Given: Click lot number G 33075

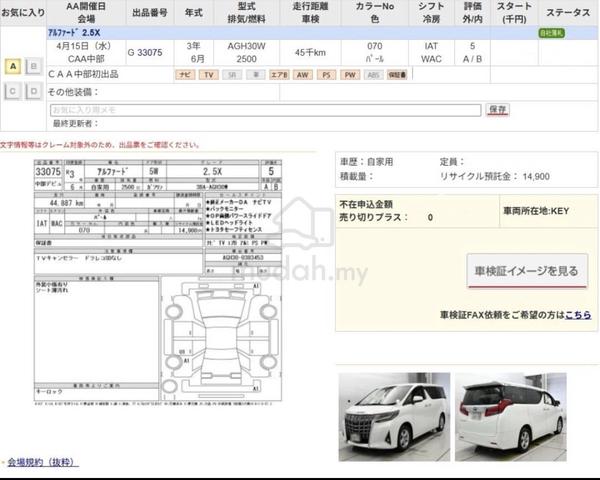Looking at the screenshot, I should click(145, 52).
